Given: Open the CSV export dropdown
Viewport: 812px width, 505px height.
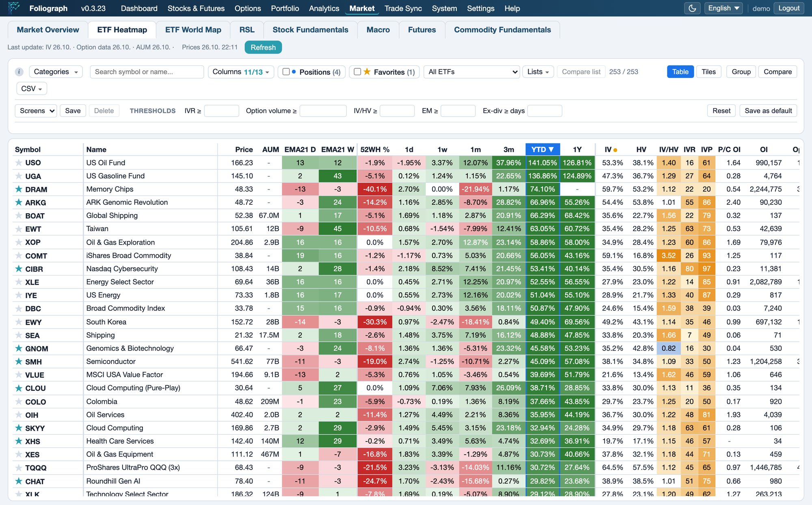Looking at the screenshot, I should pos(31,89).
